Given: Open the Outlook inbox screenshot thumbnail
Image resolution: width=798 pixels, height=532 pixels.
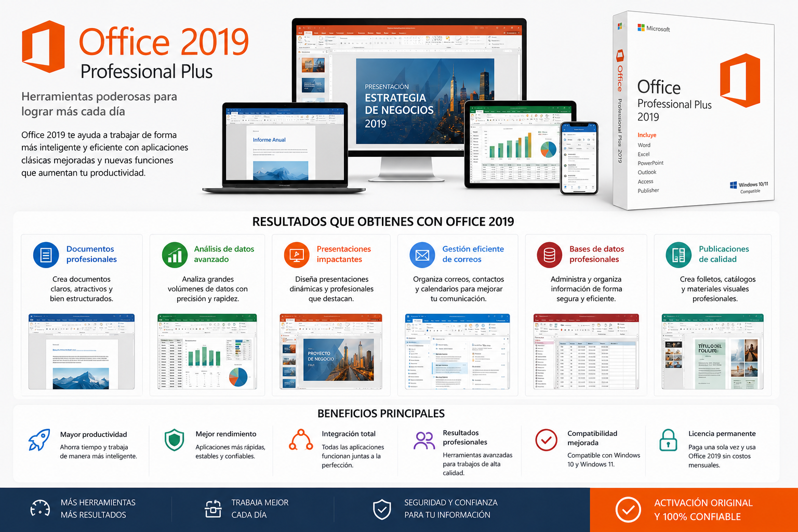Looking at the screenshot, I should pyautogui.click(x=458, y=352).
